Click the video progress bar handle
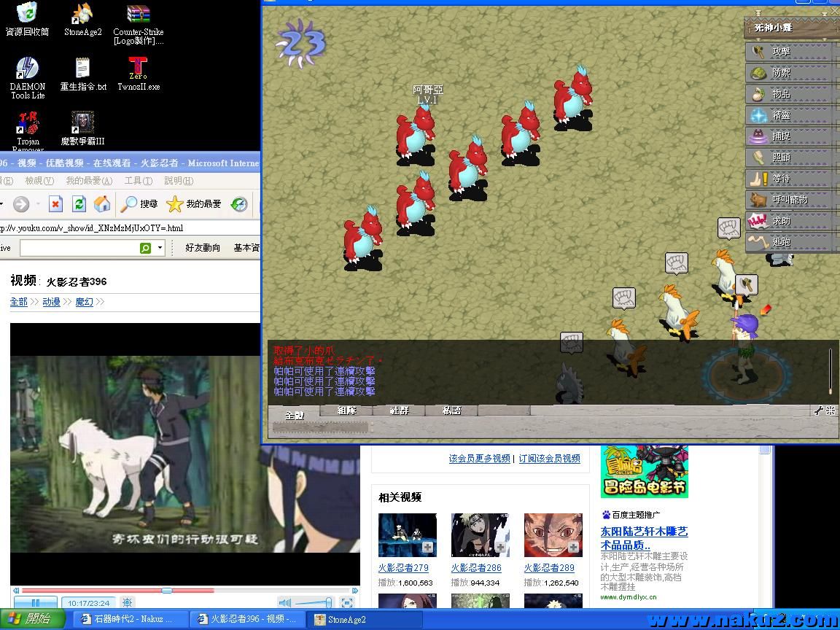 pyautogui.click(x=166, y=591)
